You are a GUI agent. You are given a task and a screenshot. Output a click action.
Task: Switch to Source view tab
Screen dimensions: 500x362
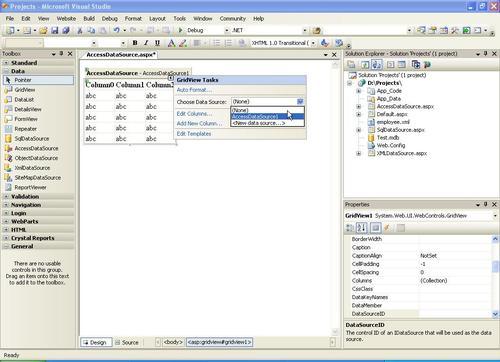coord(127,342)
